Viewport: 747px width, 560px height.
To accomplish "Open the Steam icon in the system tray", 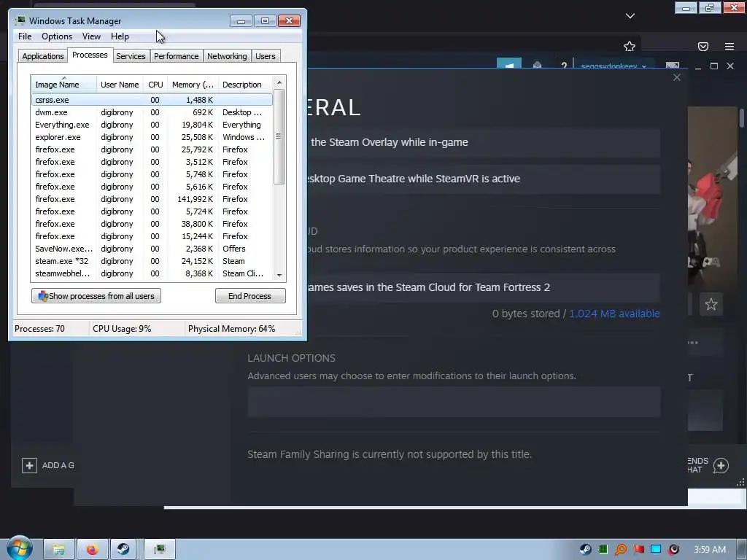I will pos(586,550).
